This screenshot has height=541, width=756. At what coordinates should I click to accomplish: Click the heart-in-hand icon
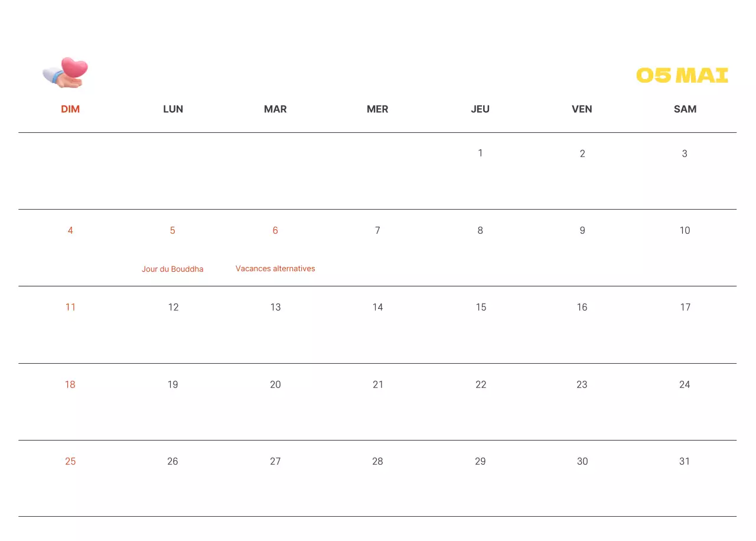(x=66, y=73)
